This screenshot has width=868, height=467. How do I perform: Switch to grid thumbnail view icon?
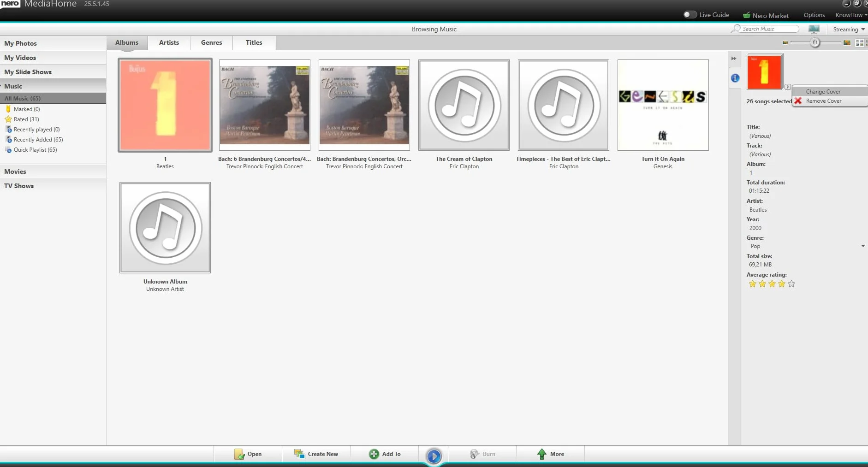click(860, 43)
